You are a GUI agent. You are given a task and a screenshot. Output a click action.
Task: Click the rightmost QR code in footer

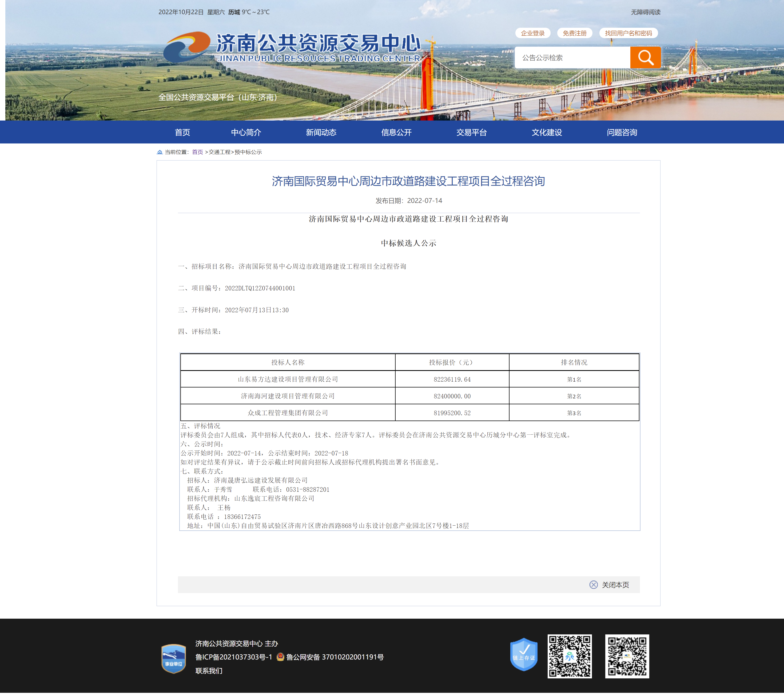point(627,656)
